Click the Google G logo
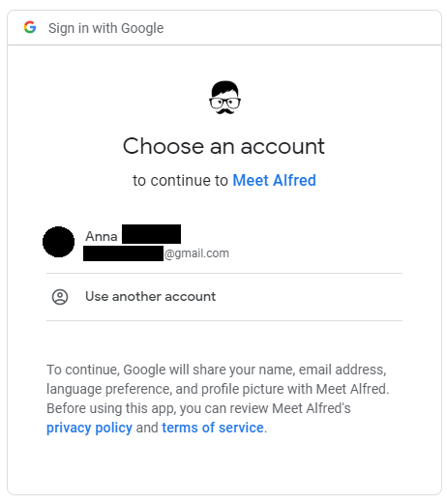This screenshot has width=447, height=504. point(30,27)
